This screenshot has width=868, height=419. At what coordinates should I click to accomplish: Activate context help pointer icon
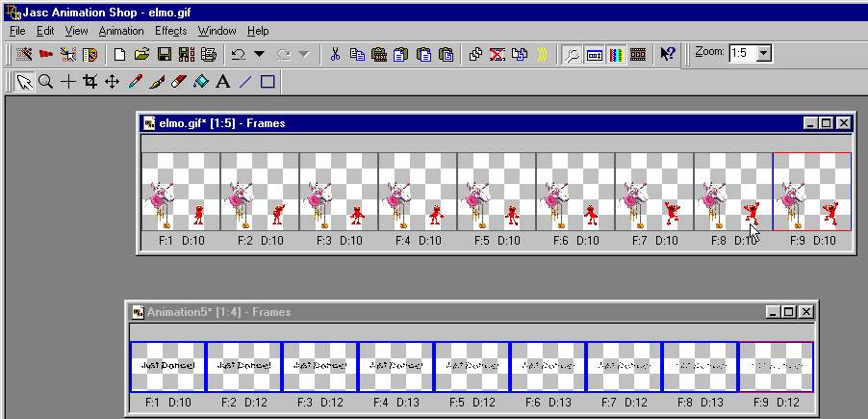(667, 54)
